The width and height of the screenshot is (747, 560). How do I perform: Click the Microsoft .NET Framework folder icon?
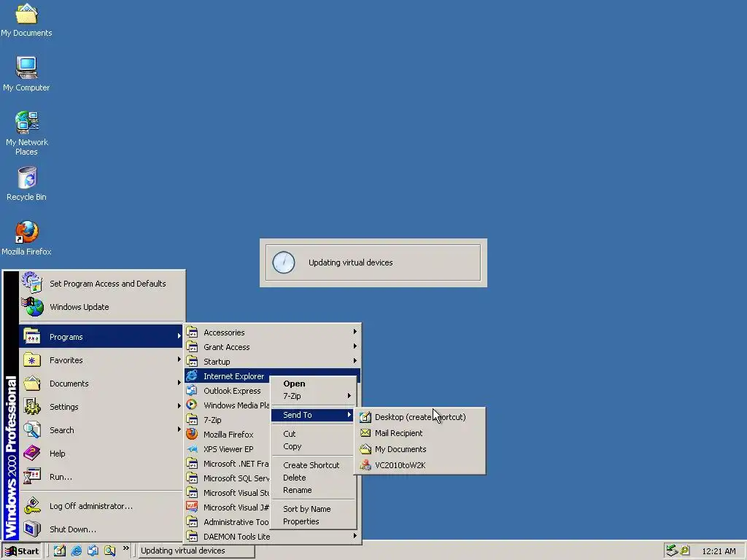pyautogui.click(x=192, y=463)
